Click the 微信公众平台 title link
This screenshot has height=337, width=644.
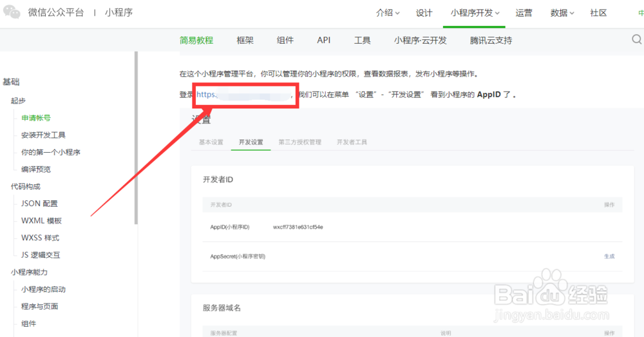point(56,12)
